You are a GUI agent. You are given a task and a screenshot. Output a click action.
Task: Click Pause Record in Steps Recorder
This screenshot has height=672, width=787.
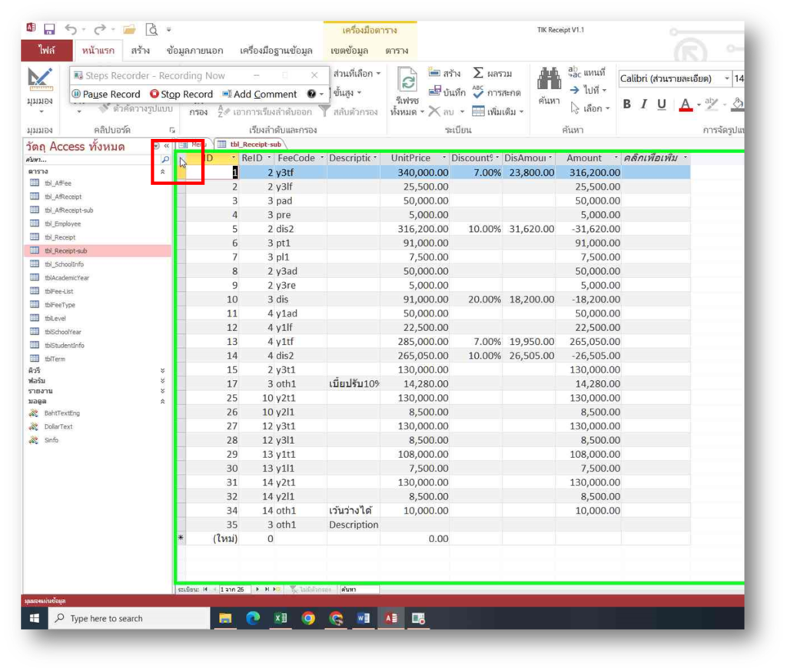(105, 94)
